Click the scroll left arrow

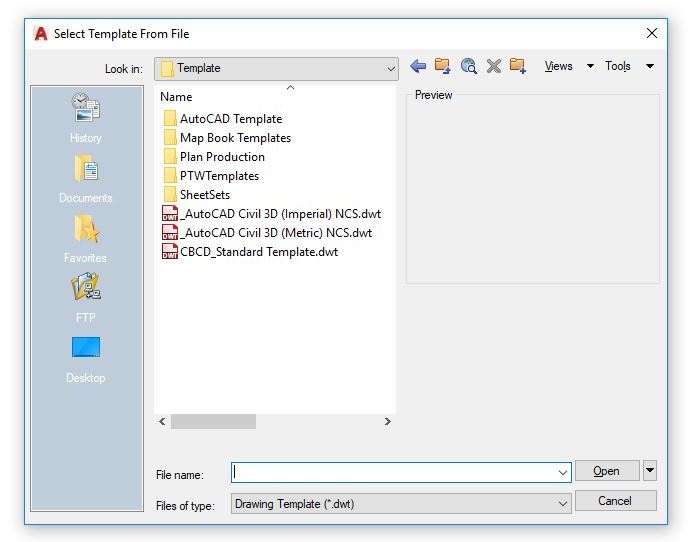pos(162,421)
